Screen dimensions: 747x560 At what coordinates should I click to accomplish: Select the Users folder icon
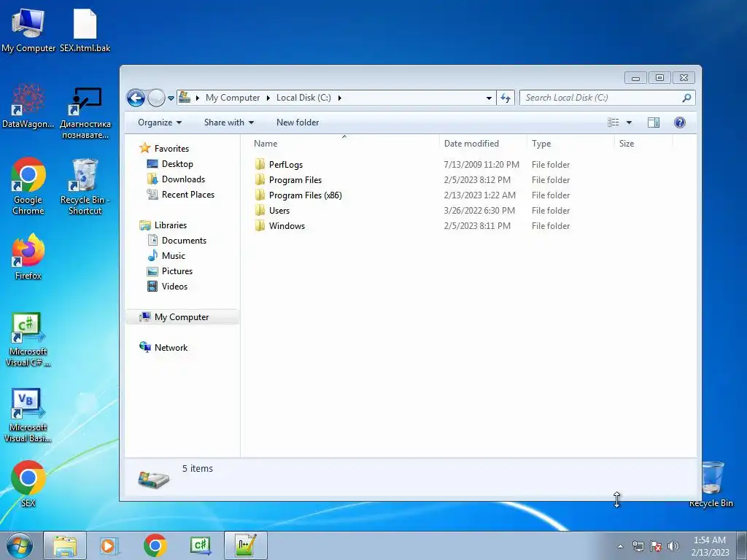point(260,211)
